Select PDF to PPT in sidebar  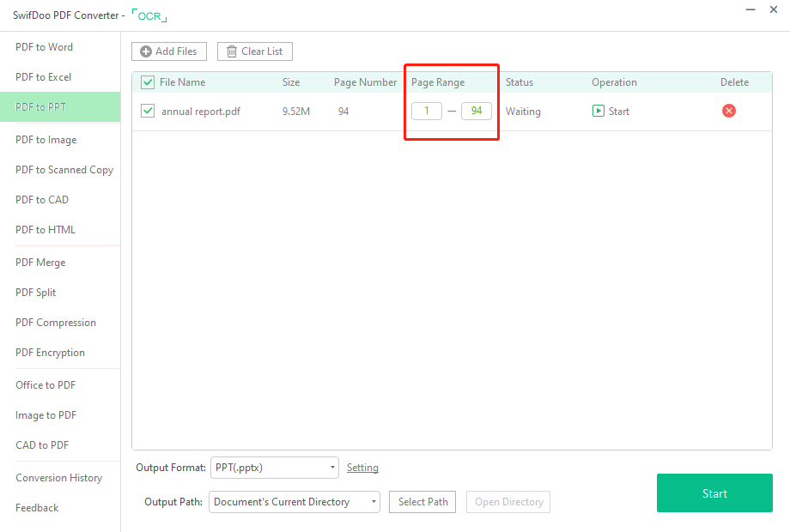pyautogui.click(x=60, y=106)
